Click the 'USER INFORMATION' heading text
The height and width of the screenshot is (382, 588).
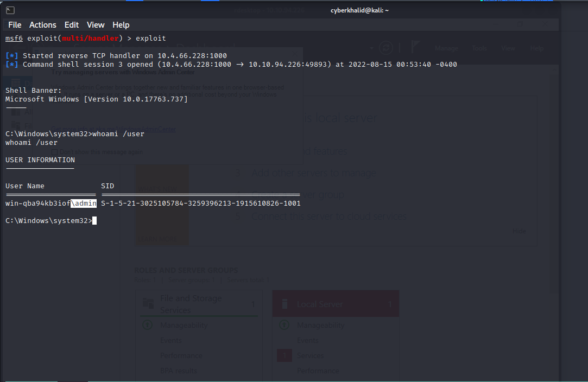click(40, 160)
